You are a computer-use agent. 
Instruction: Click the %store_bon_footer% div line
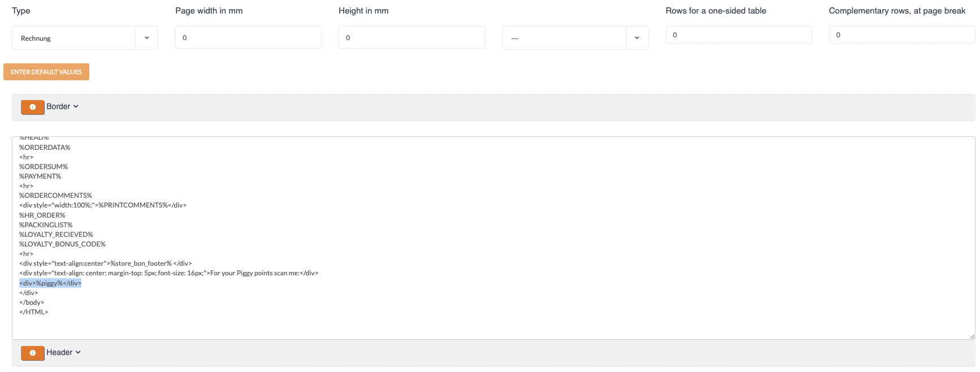105,263
